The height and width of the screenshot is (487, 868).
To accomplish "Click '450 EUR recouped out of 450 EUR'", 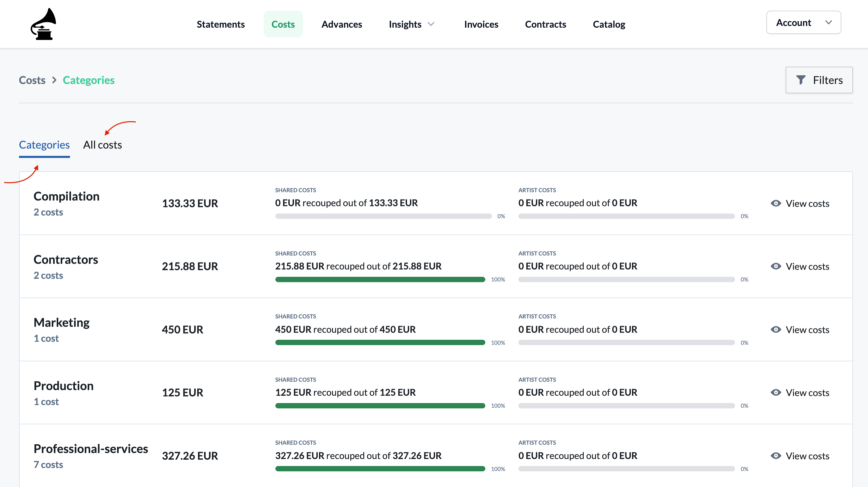I will [345, 329].
